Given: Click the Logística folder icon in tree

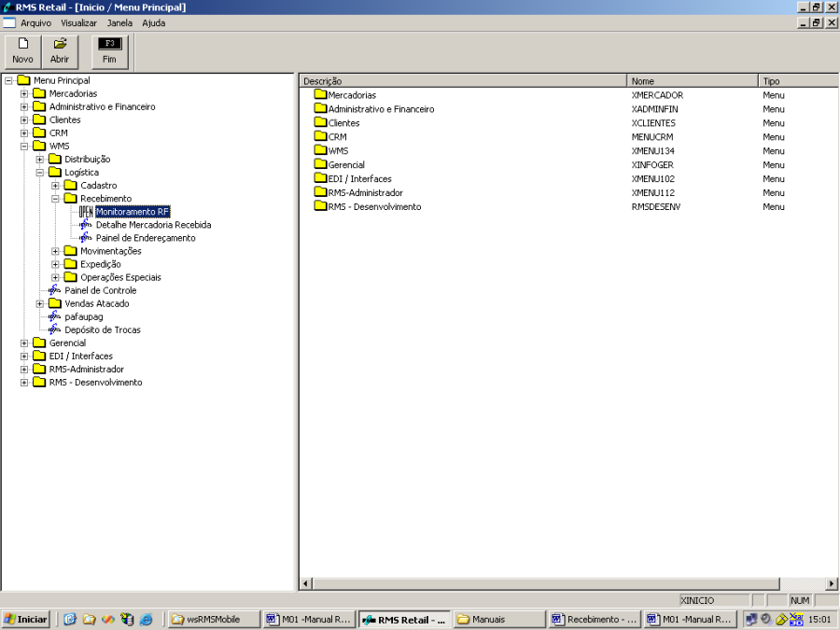Looking at the screenshot, I should (55, 172).
